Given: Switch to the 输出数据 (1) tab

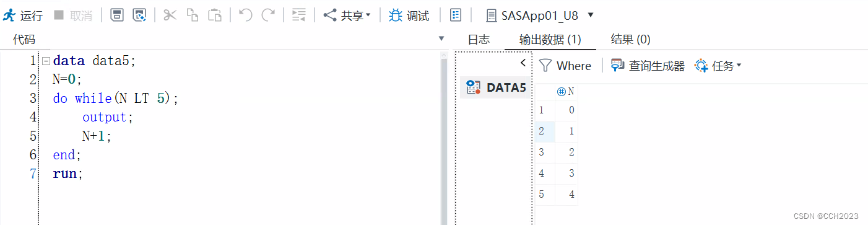Looking at the screenshot, I should 550,40.
